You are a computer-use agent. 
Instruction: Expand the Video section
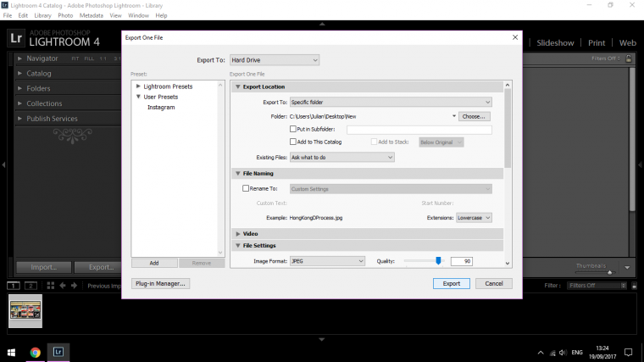[x=238, y=234]
